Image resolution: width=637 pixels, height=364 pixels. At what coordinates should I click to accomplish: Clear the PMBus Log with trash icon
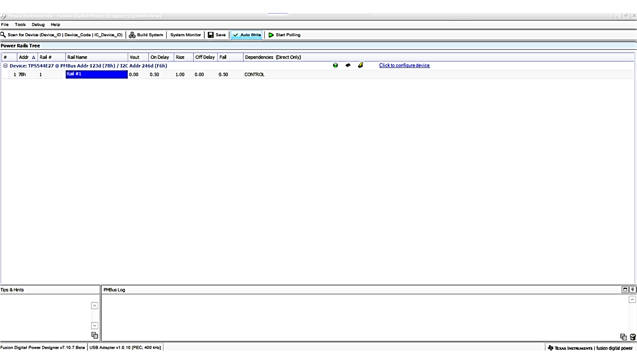[632, 337]
